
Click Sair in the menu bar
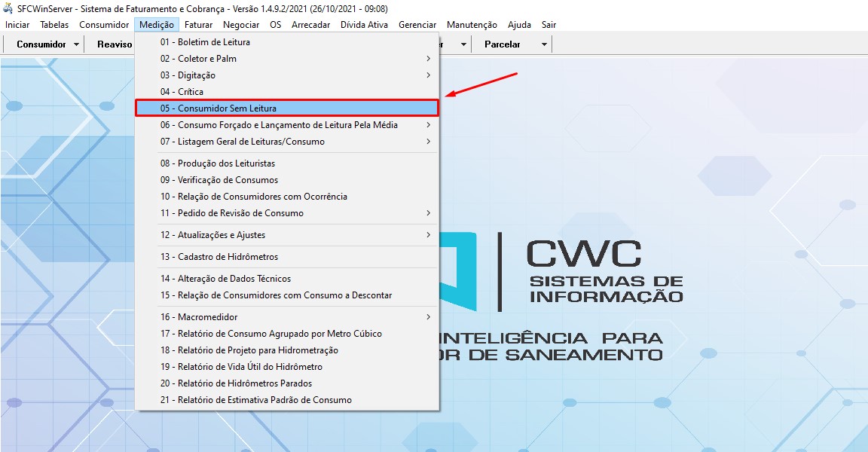(549, 24)
